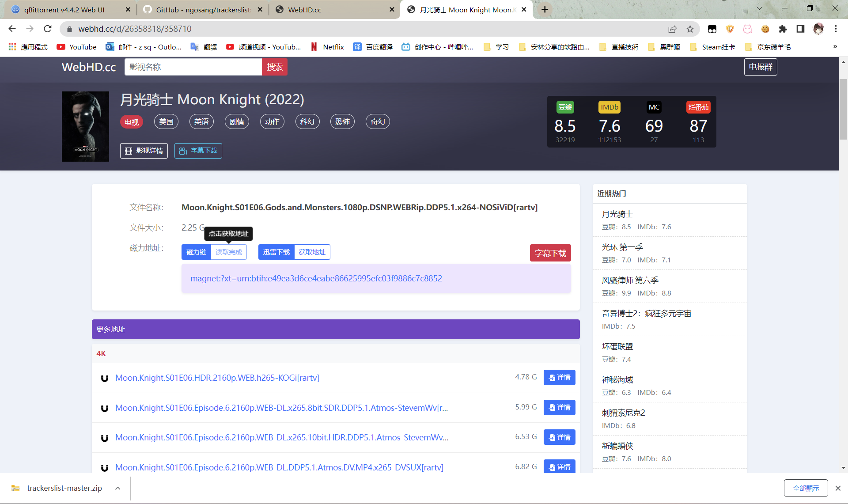Click the 磁力链 toggle button
The width and height of the screenshot is (848, 504).
[196, 252]
